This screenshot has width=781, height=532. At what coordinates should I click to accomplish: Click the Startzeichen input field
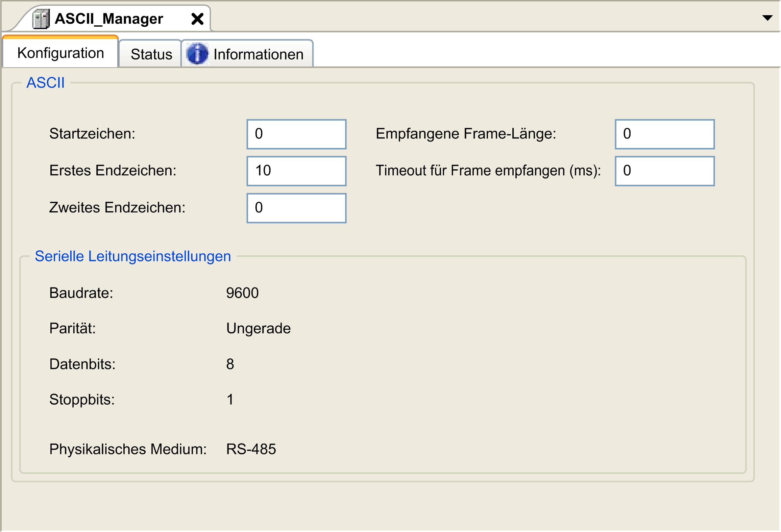point(296,134)
